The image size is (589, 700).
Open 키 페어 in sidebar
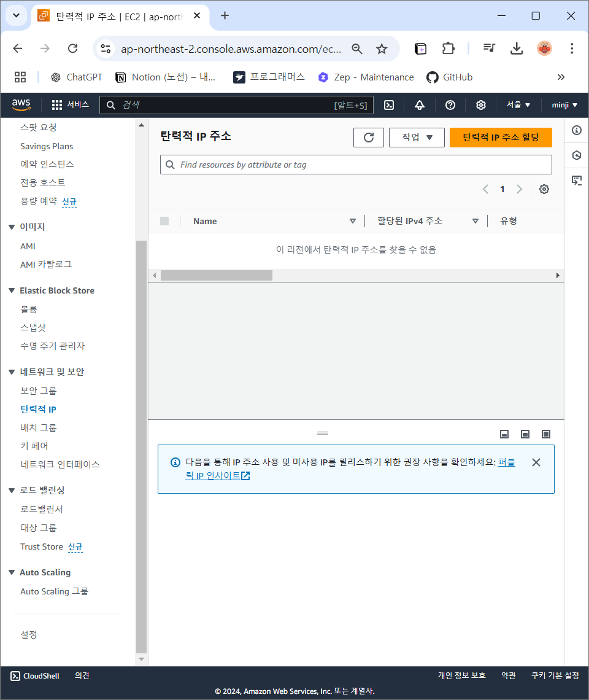pos(34,446)
